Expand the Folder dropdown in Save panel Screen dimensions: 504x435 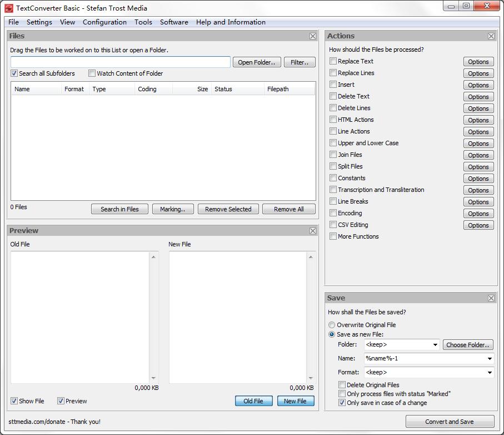pyautogui.click(x=435, y=345)
